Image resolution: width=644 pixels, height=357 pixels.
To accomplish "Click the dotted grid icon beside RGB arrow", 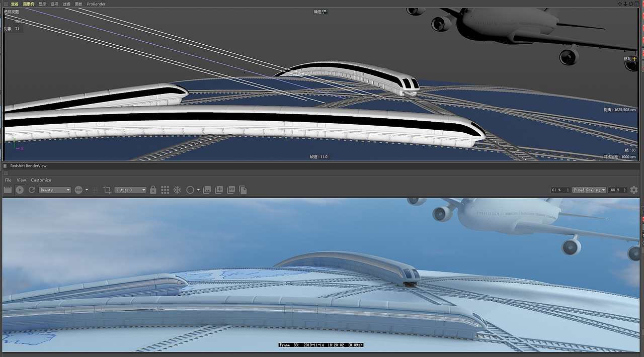I will (x=95, y=190).
